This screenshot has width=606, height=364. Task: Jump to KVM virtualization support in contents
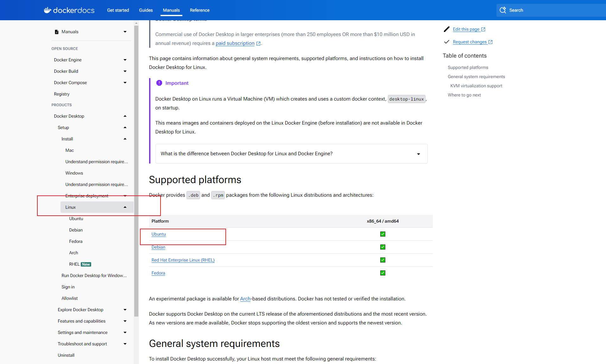(x=476, y=86)
